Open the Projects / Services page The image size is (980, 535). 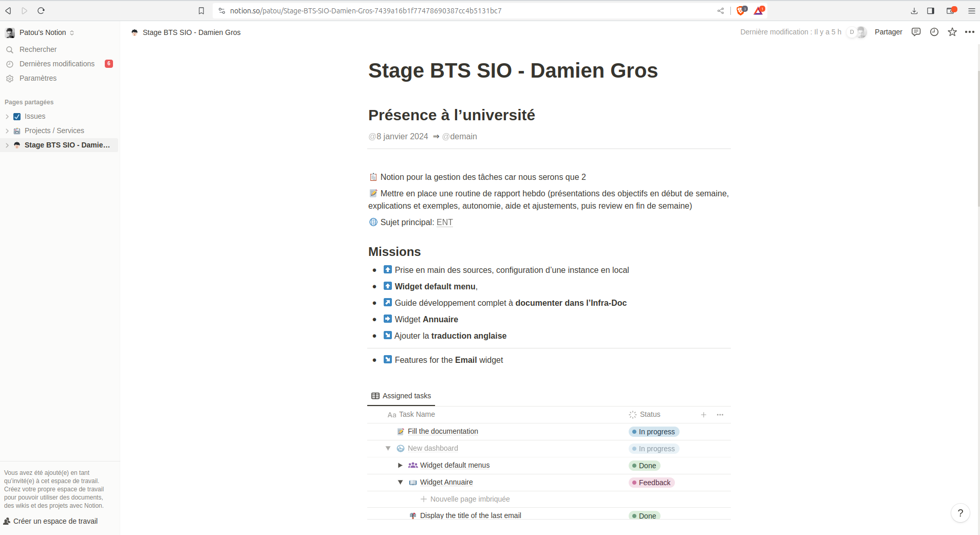(54, 131)
